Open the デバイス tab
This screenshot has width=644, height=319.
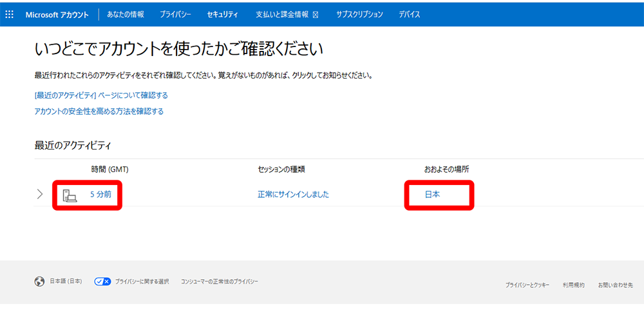point(410,14)
